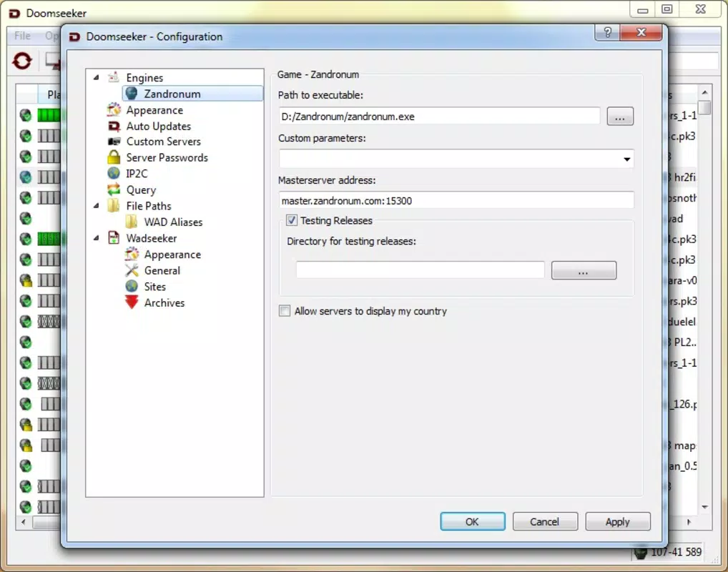Screen dimensions: 728x572
Task: Click the Auto Updates icon
Action: pyautogui.click(x=113, y=126)
